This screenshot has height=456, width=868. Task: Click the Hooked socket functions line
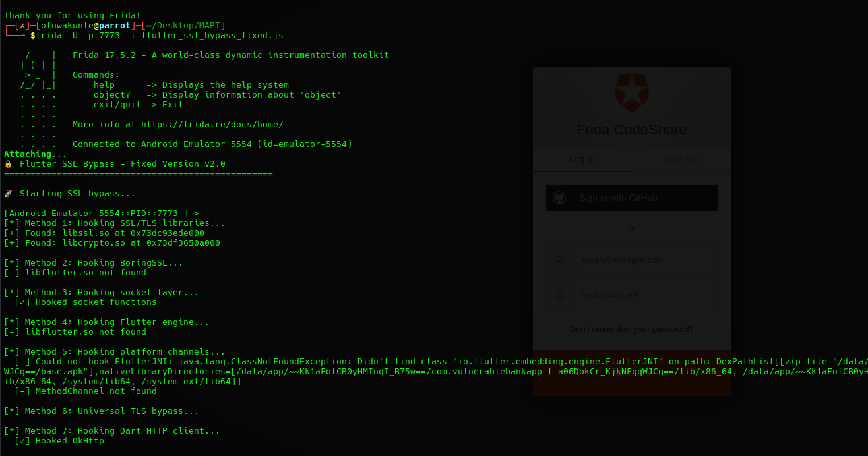pos(86,302)
